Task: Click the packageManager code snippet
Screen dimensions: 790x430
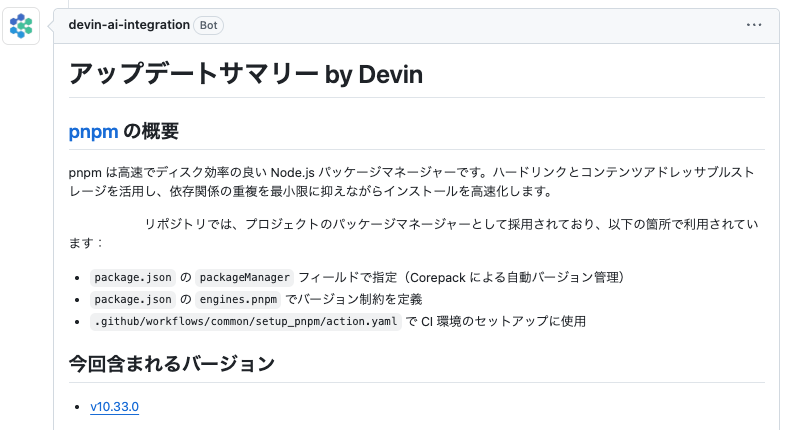Action: [x=244, y=277]
